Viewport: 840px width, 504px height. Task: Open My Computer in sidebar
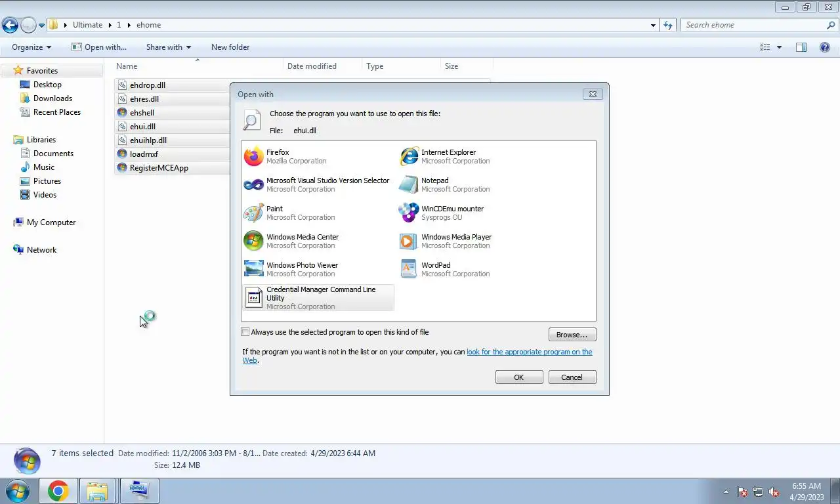(51, 222)
